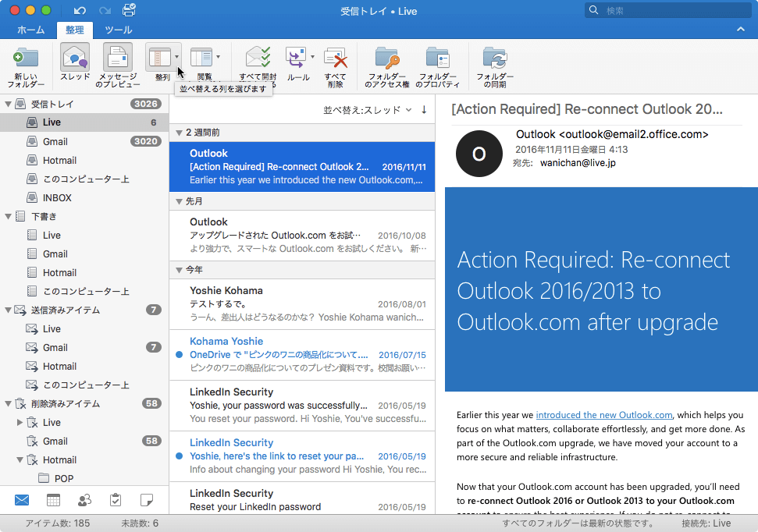Click the 整列 arrange columns icon
The height and width of the screenshot is (532, 758).
(159, 58)
